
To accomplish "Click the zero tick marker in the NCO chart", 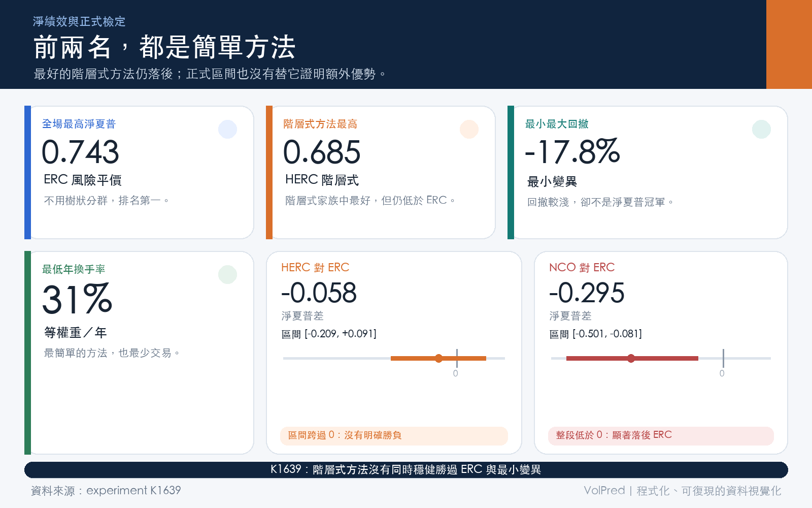I will [x=723, y=358].
